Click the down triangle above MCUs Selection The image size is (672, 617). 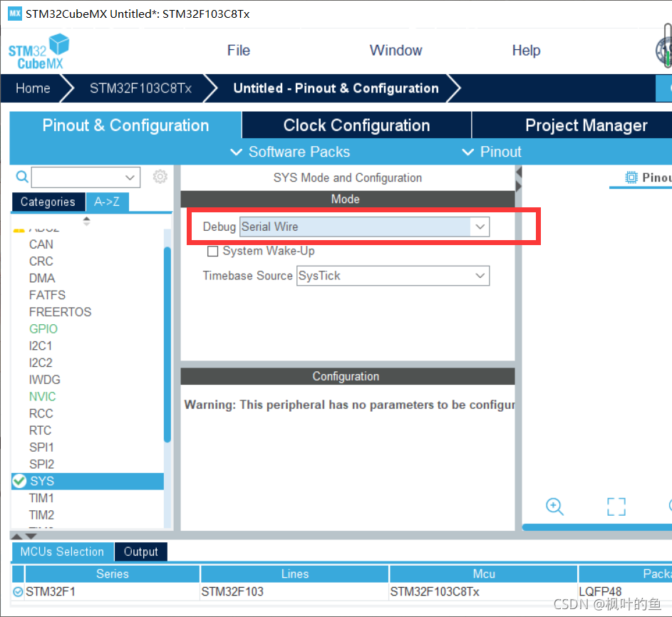click(x=31, y=536)
